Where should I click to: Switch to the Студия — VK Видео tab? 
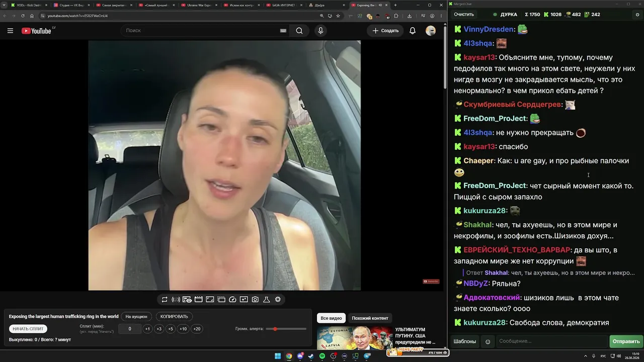point(71,5)
